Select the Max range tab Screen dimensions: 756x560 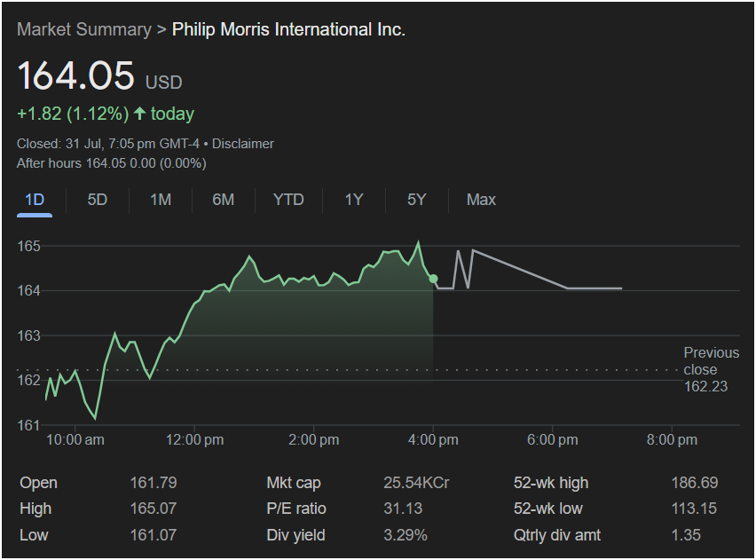(481, 200)
